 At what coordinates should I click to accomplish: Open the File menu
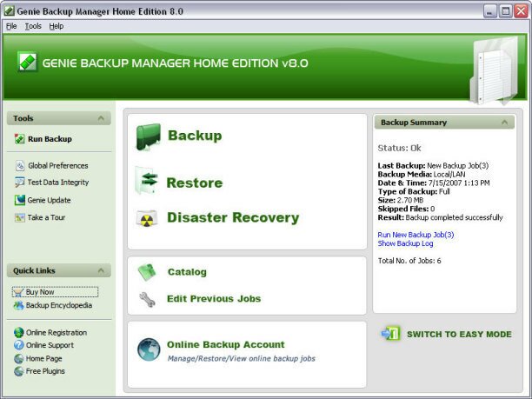[11, 26]
